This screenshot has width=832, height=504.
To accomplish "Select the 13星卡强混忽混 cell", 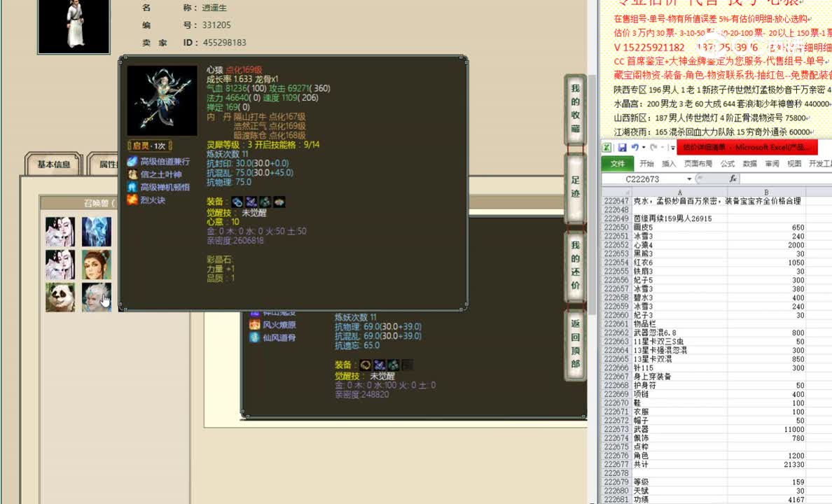I will pos(680,350).
